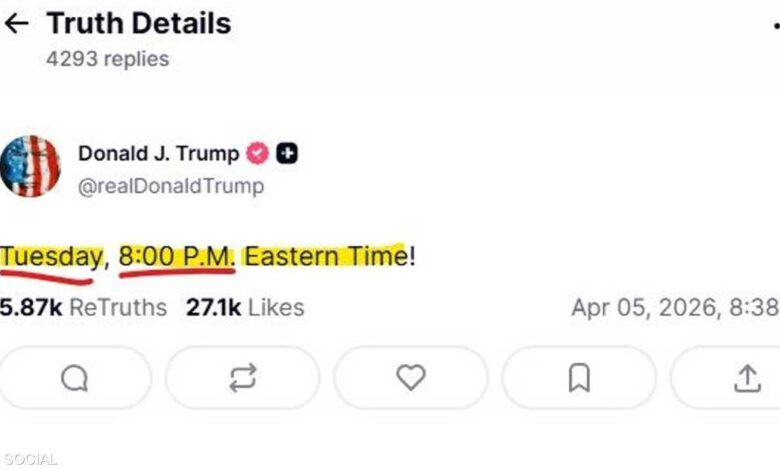Open the Donald J. Trump display name

click(158, 154)
